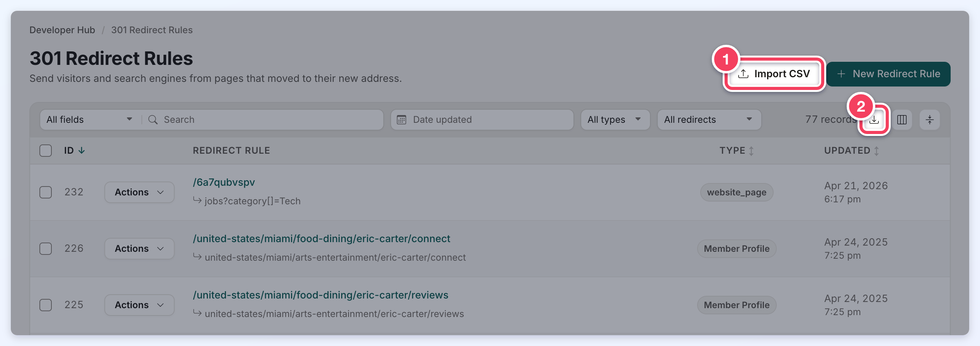Expand Actions menu for rule 226

tap(140, 249)
